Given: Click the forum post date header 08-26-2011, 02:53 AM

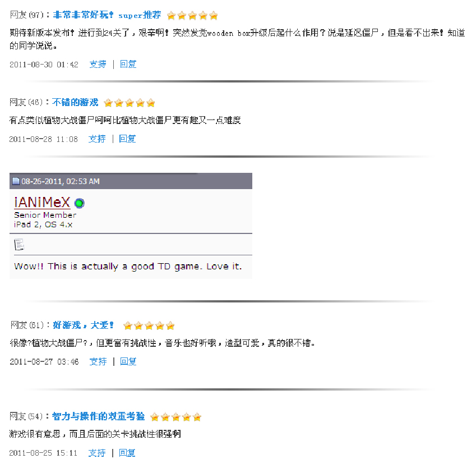Looking at the screenshot, I should pyautogui.click(x=61, y=181).
